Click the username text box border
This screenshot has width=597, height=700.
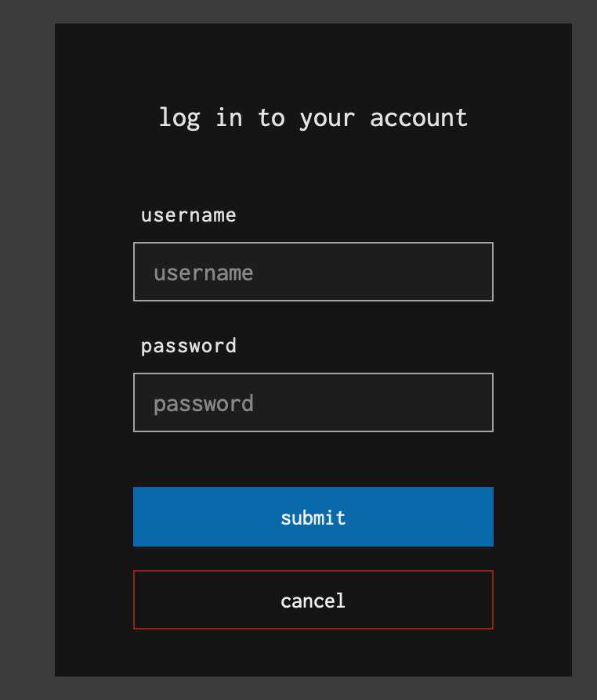pyautogui.click(x=313, y=244)
